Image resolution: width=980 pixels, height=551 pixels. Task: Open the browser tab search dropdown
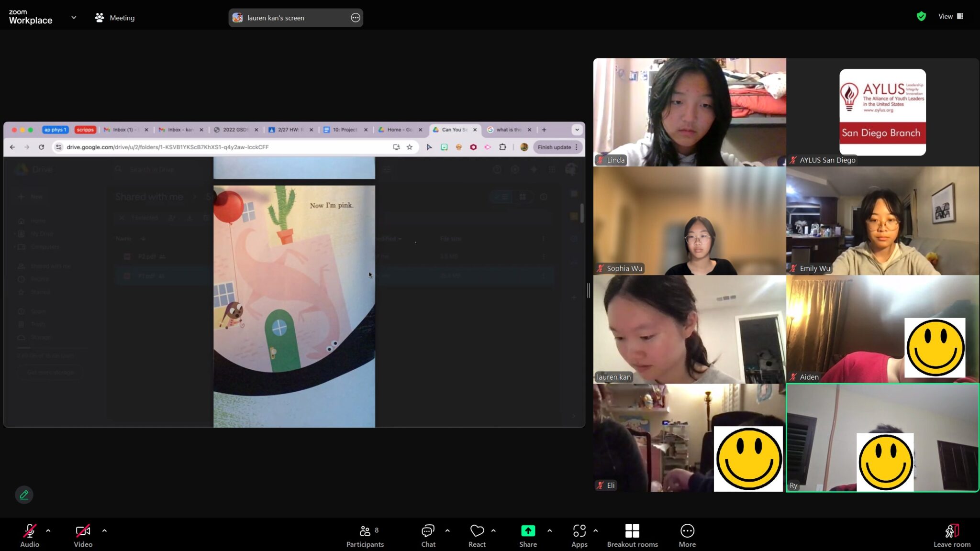(x=577, y=130)
